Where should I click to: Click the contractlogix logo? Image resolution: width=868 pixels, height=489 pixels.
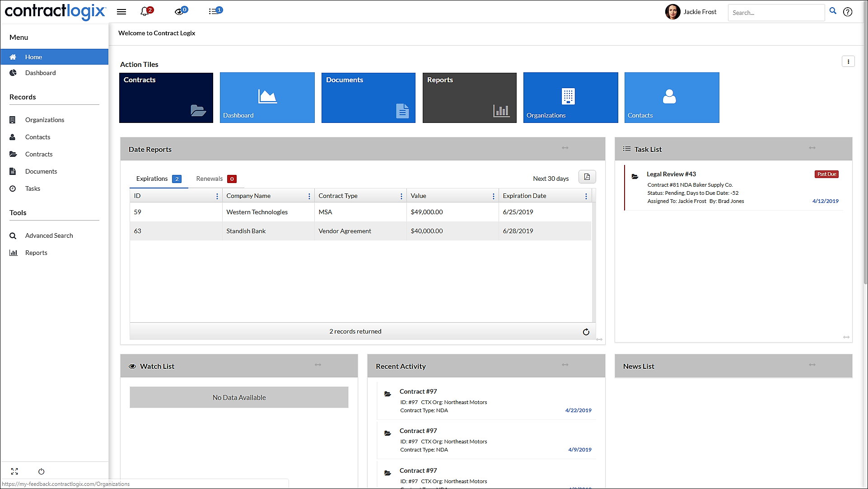click(55, 12)
